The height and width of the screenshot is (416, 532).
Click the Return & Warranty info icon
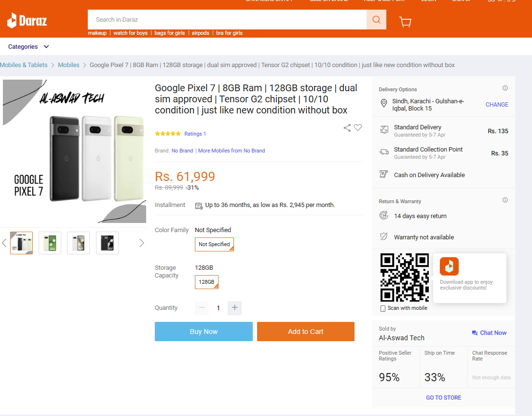point(505,200)
